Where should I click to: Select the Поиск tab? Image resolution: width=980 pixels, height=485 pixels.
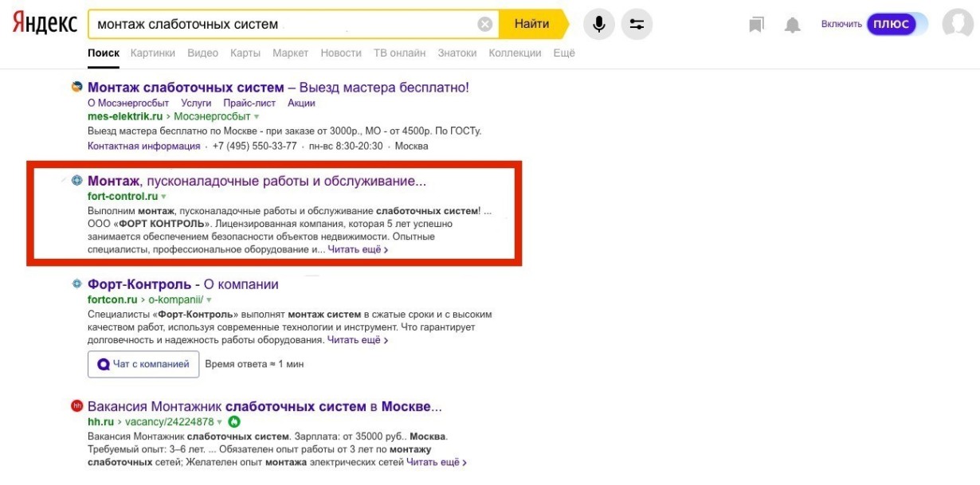click(104, 53)
